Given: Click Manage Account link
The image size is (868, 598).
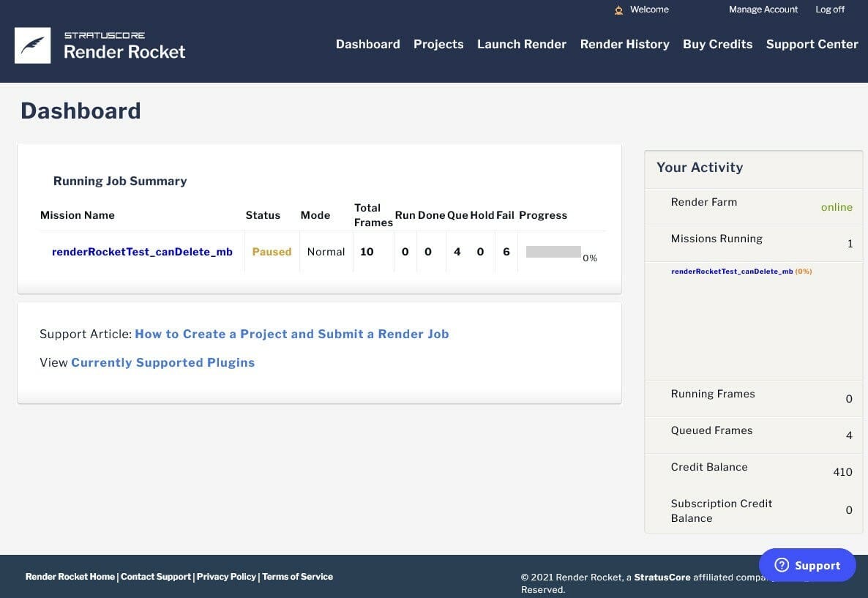Looking at the screenshot, I should click(763, 10).
